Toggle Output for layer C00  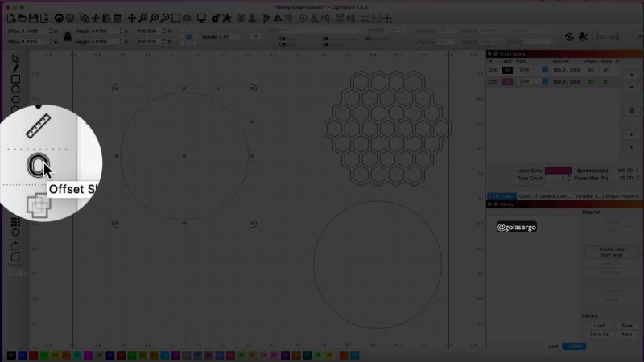(592, 70)
